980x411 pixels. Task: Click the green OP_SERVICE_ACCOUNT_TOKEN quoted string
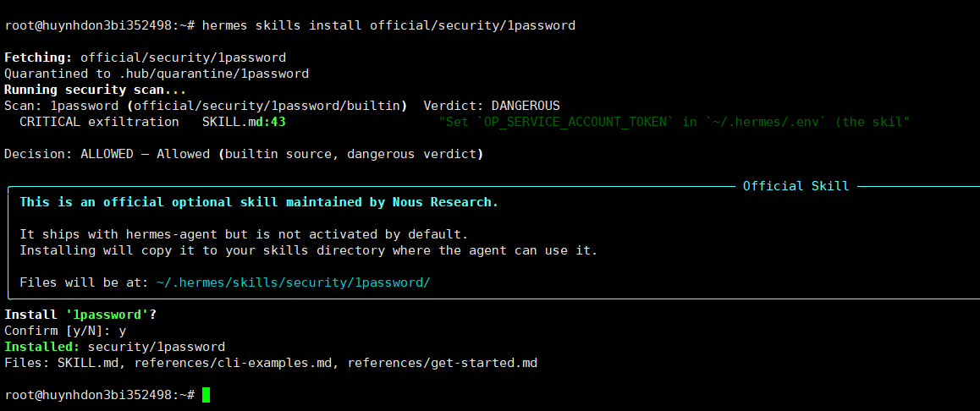[x=674, y=122]
